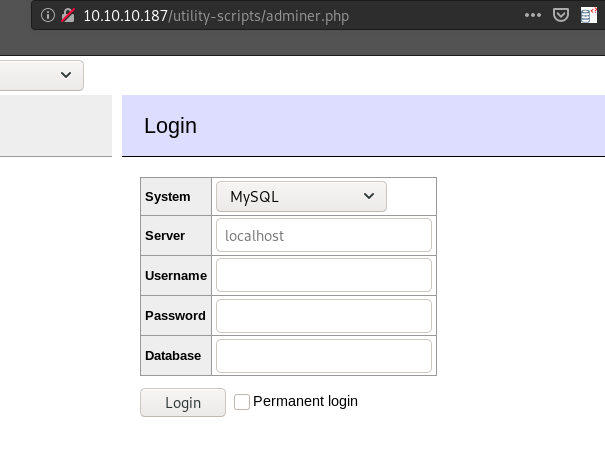Click the insecure connection padlock icon
Viewport: 605px width, 458px height.
[x=67, y=16]
